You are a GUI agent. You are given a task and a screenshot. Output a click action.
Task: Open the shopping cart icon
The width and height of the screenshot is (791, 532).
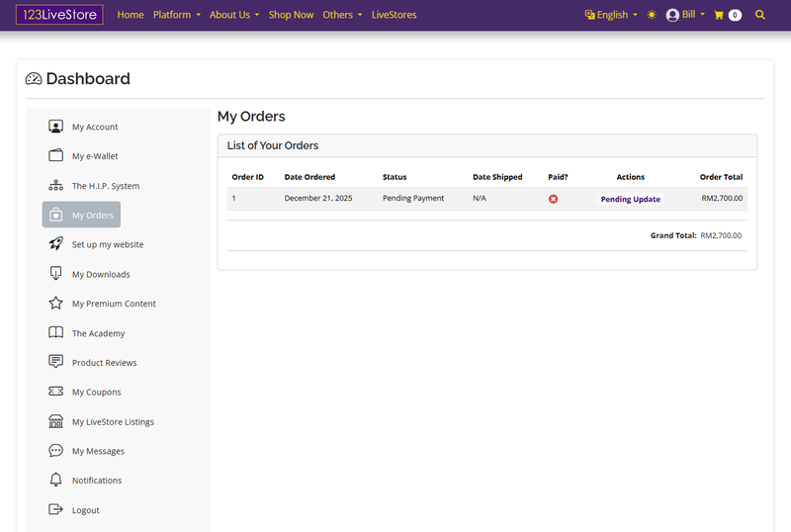coord(719,15)
